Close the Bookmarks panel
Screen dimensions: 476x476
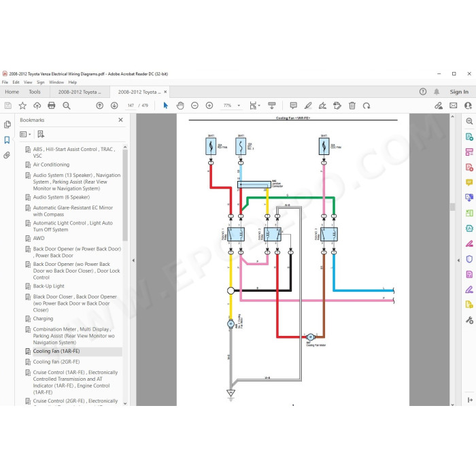click(120, 120)
